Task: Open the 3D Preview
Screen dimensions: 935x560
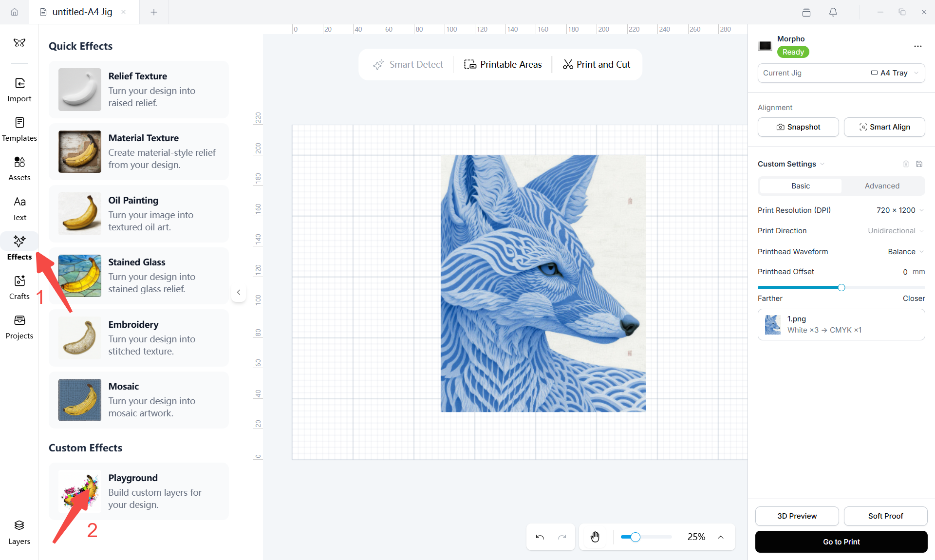Action: pos(797,516)
